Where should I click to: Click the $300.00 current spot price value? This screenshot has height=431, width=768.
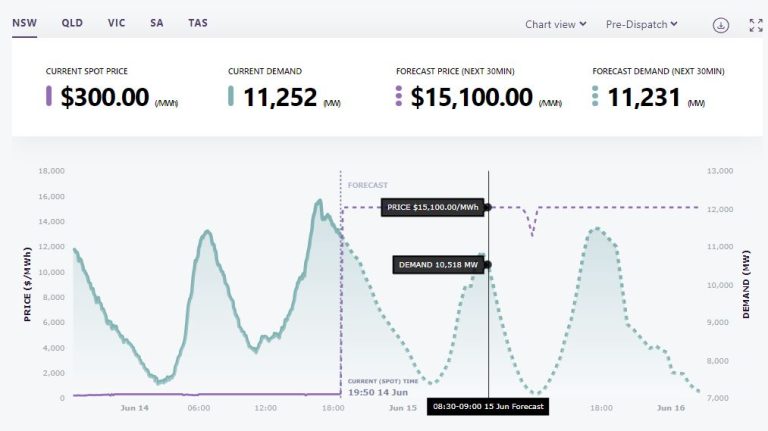click(105, 97)
